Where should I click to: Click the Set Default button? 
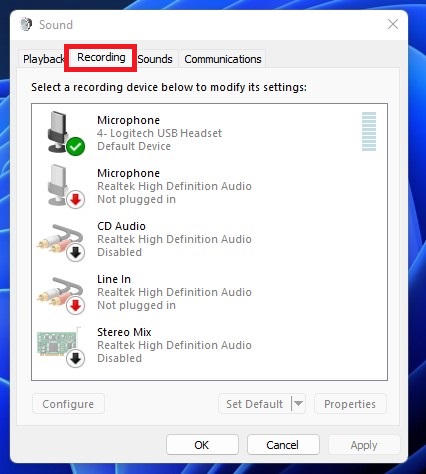click(x=255, y=404)
